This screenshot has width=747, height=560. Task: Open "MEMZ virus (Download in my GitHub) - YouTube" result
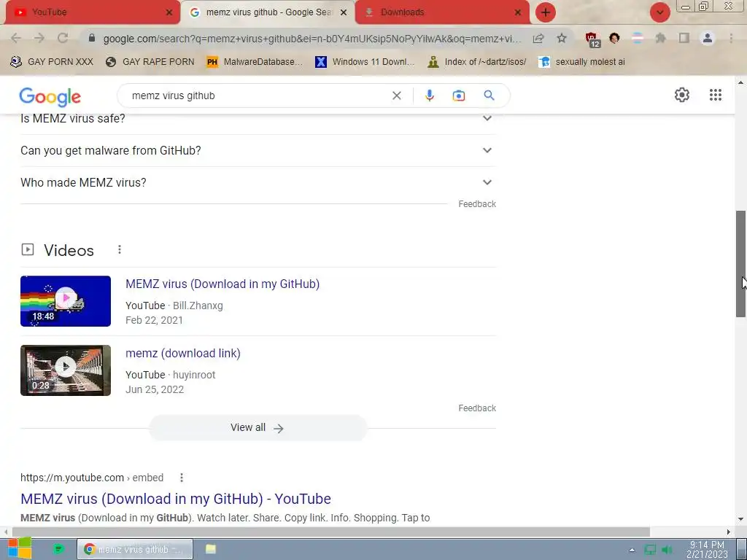176,499
